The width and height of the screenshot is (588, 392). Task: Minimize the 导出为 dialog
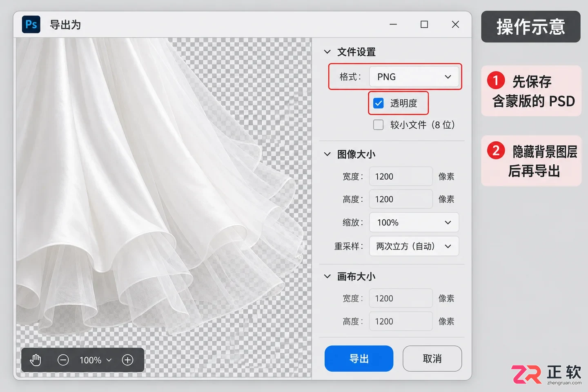[393, 24]
